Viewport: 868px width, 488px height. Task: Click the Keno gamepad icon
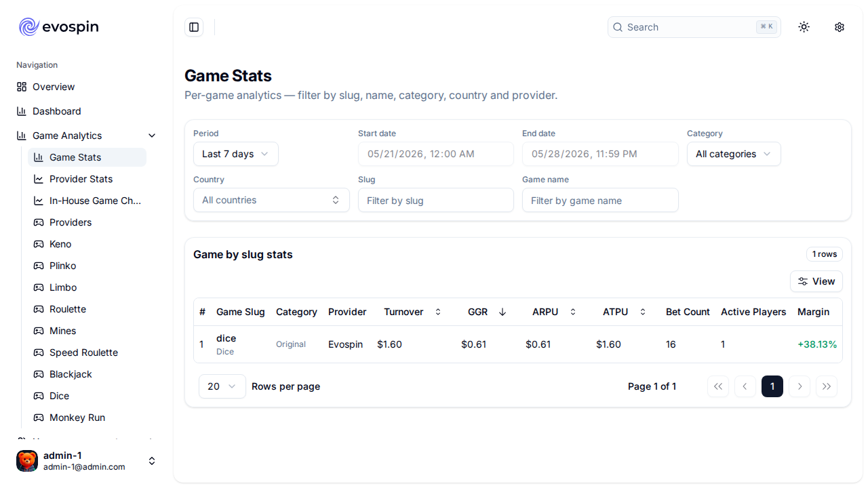point(39,244)
